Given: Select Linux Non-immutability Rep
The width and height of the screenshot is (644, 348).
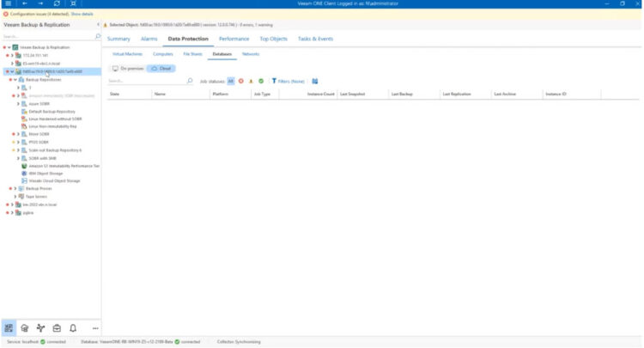Looking at the screenshot, I should (x=52, y=126).
